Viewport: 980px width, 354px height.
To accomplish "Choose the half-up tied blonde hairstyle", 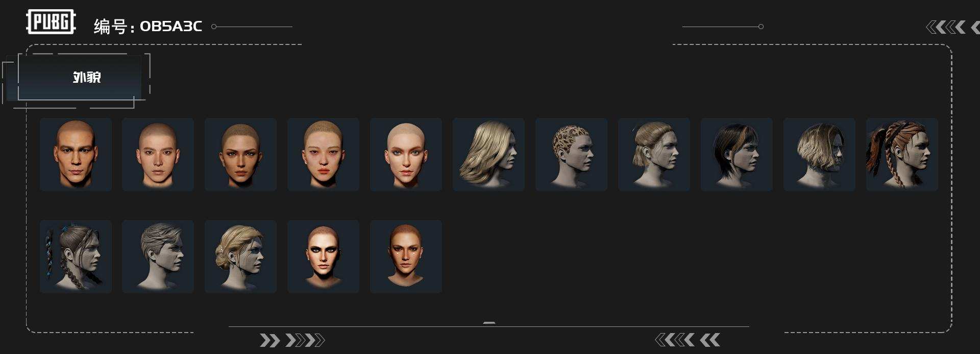I will click(x=654, y=155).
